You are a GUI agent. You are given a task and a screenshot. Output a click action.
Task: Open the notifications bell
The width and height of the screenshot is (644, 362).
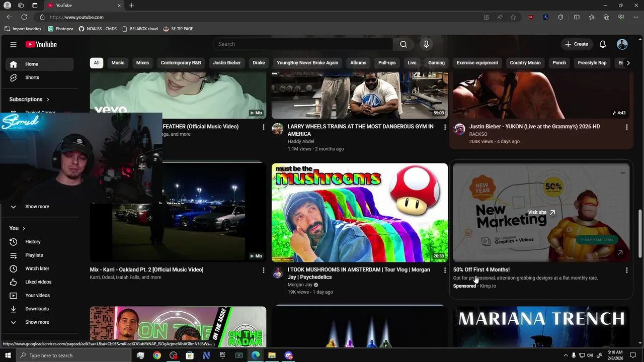[x=603, y=44]
